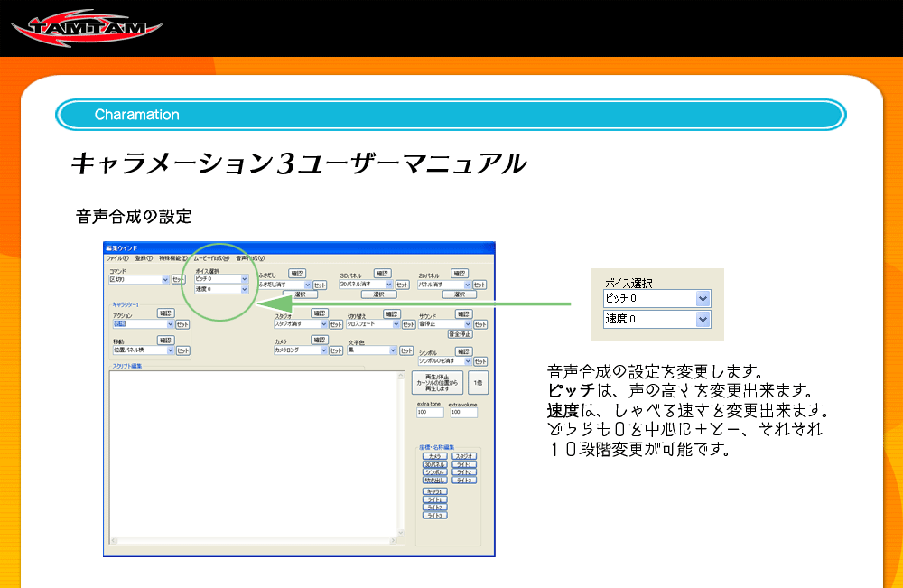Click ライト1 button directly below キャラ1

coord(435,499)
